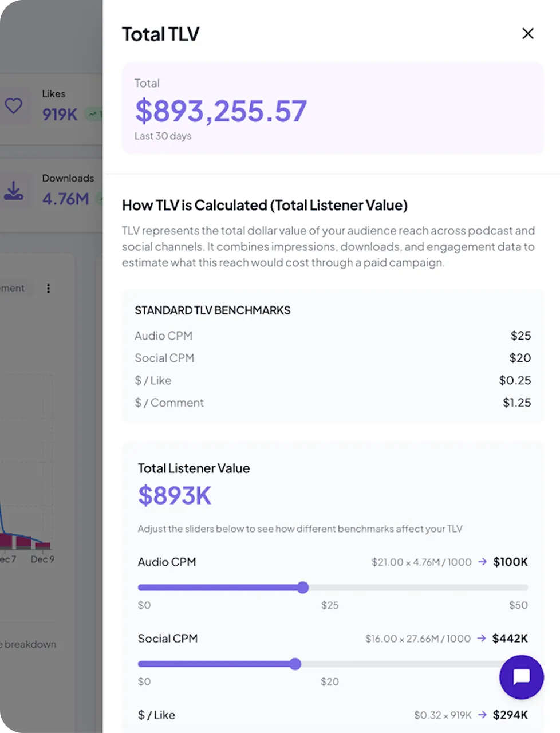Open the purple chat support bubble
The image size is (560, 733).
pos(521,677)
